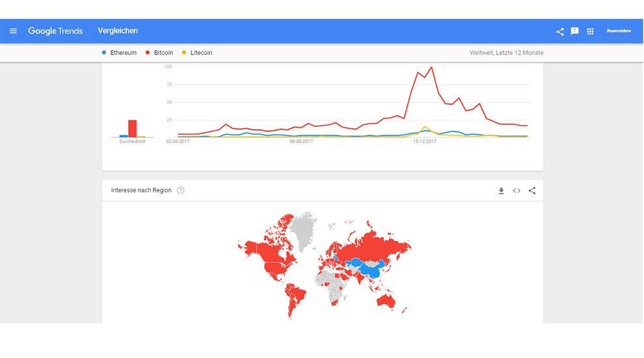Viewport: 644px width, 358px height.
Task: Go to the Google Trends logo
Action: 55,31
